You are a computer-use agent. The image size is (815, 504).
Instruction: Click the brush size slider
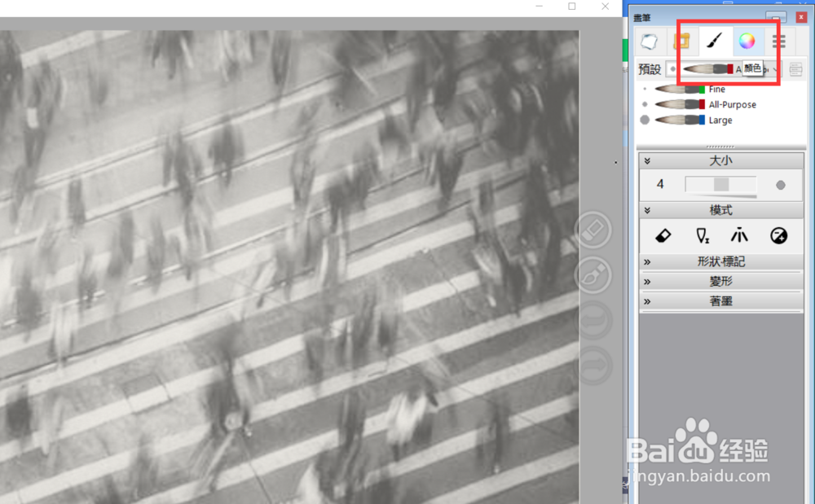720,184
